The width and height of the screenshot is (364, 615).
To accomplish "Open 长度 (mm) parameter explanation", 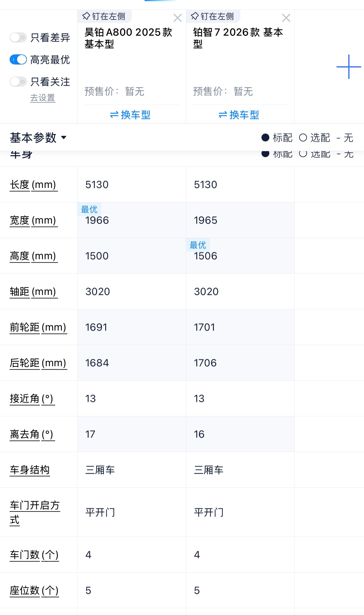I will click(x=33, y=185).
